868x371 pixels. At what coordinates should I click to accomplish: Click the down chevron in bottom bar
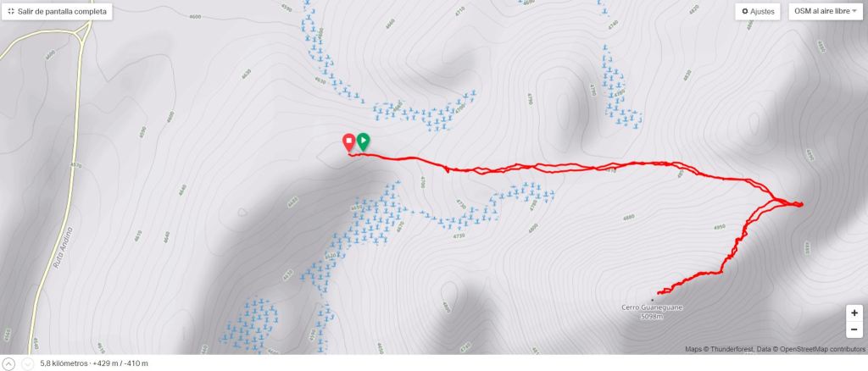click(x=26, y=364)
